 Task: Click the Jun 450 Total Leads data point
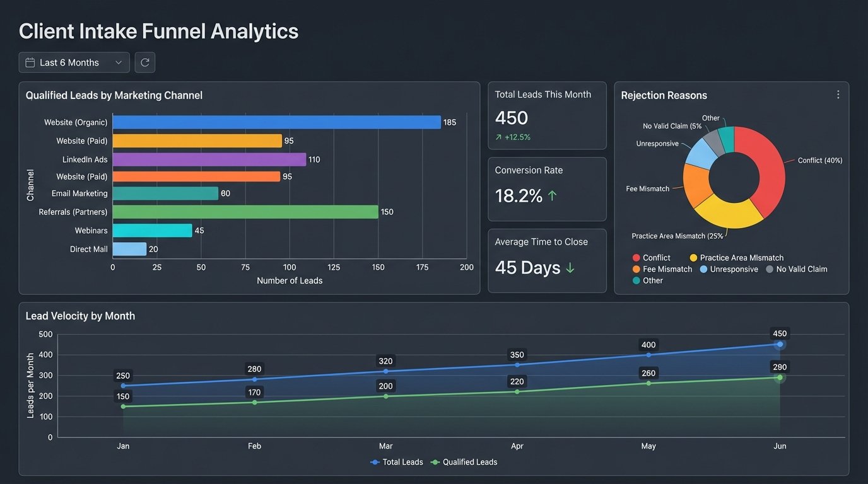pyautogui.click(x=780, y=344)
